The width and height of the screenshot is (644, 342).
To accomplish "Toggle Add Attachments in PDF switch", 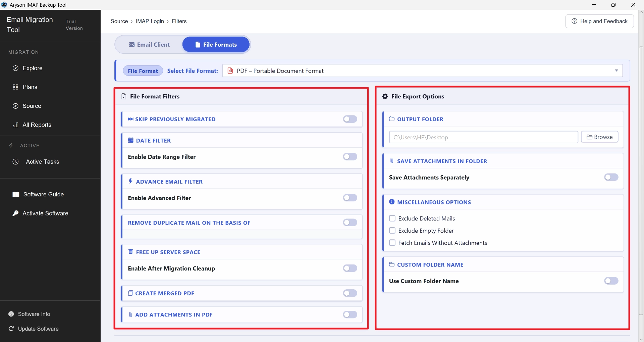I will (x=350, y=314).
